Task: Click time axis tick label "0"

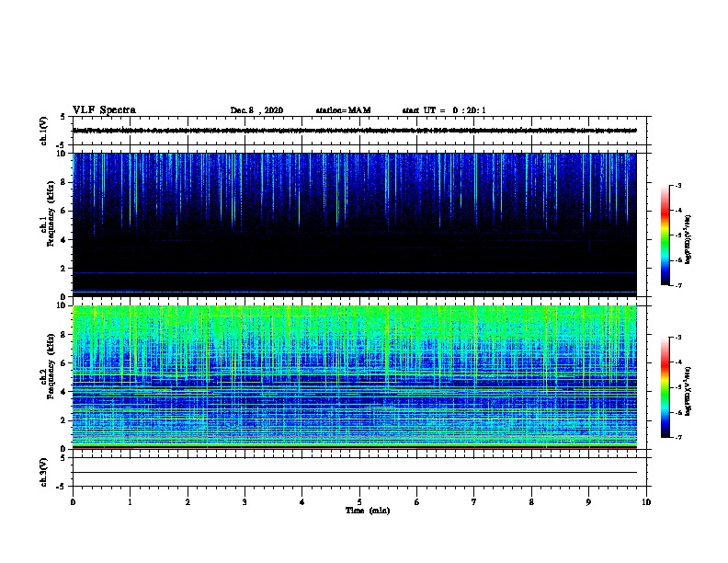Action: click(x=73, y=502)
